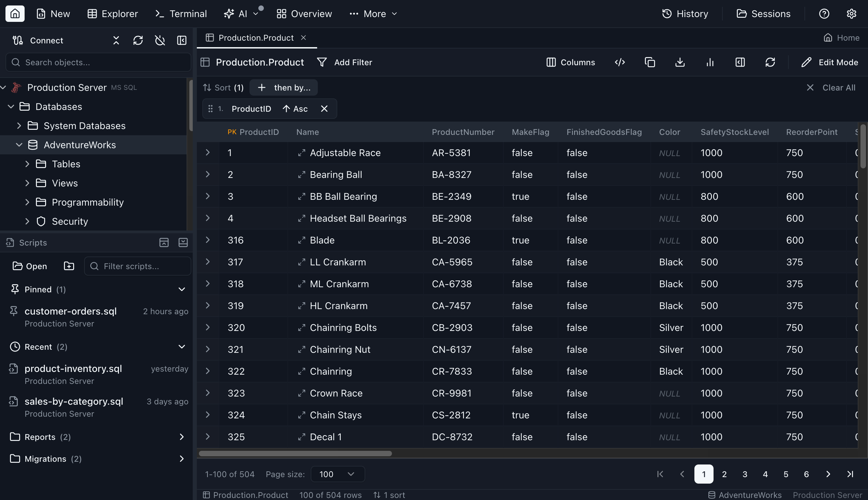Export the table data
The image size is (868, 500).
pos(680,62)
